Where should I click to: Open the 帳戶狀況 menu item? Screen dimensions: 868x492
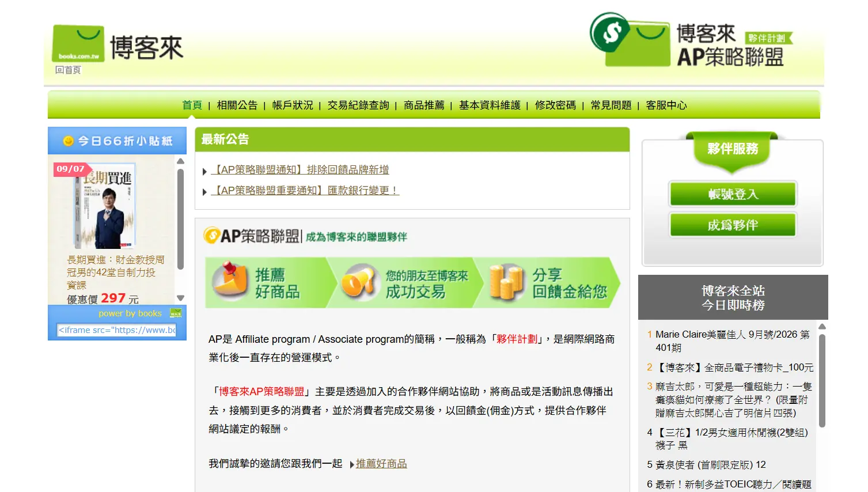tap(293, 105)
